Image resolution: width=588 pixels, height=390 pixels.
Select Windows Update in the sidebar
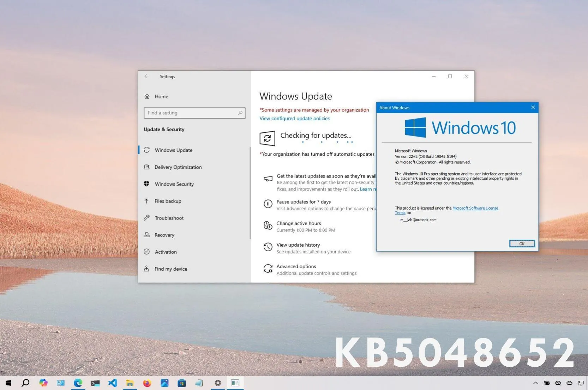pos(173,150)
